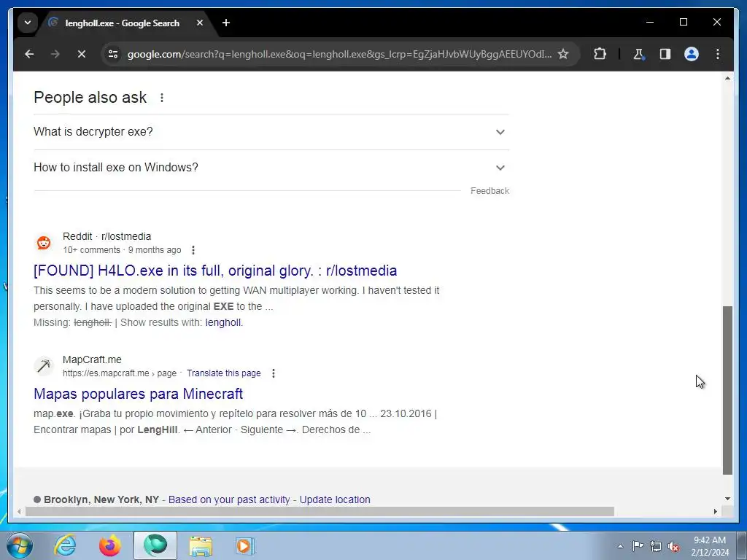The width and height of the screenshot is (747, 560).
Task: Click the horizontal scrollbar left arrow
Action: (x=19, y=511)
